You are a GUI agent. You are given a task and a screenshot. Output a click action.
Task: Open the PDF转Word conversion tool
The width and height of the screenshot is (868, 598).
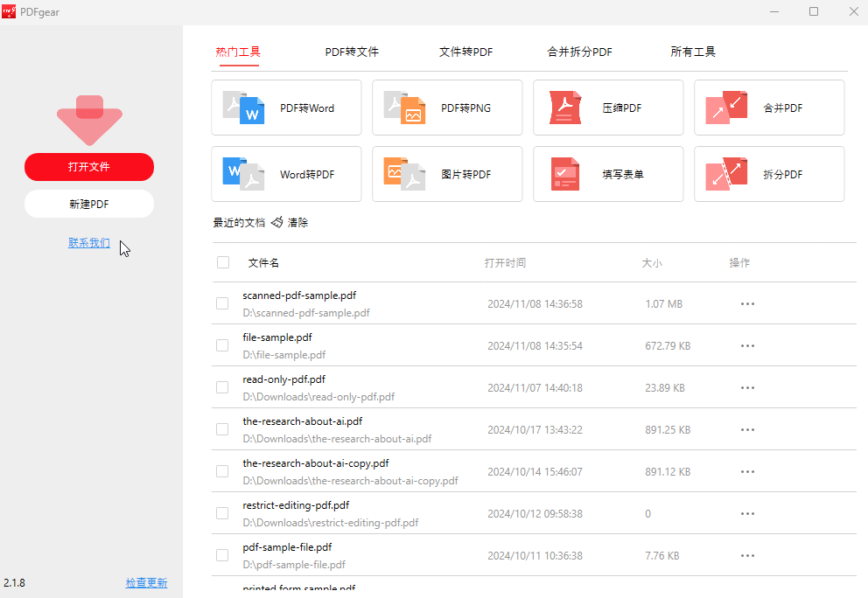286,108
